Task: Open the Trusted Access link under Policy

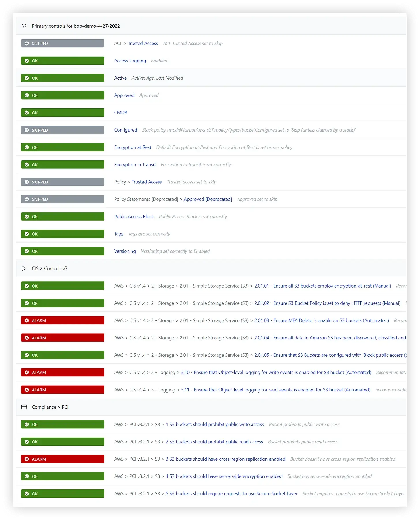Action: coord(147,182)
